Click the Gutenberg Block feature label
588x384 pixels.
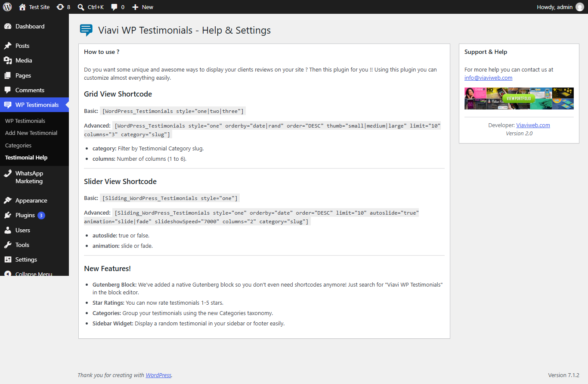pyautogui.click(x=115, y=284)
